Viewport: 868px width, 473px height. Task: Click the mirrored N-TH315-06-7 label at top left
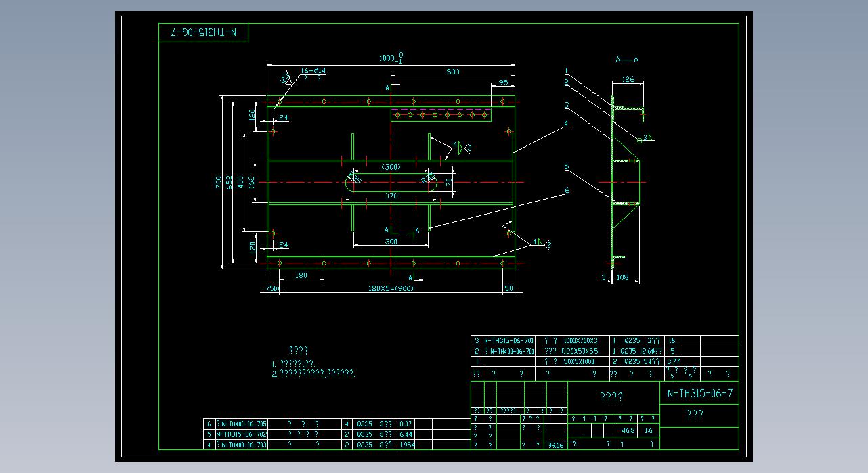tap(204, 32)
